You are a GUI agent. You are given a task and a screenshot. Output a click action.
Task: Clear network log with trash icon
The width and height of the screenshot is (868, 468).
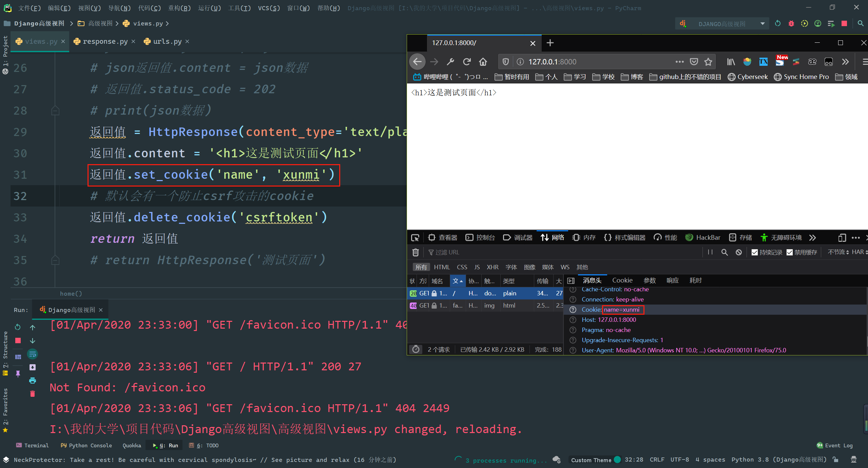coord(415,252)
